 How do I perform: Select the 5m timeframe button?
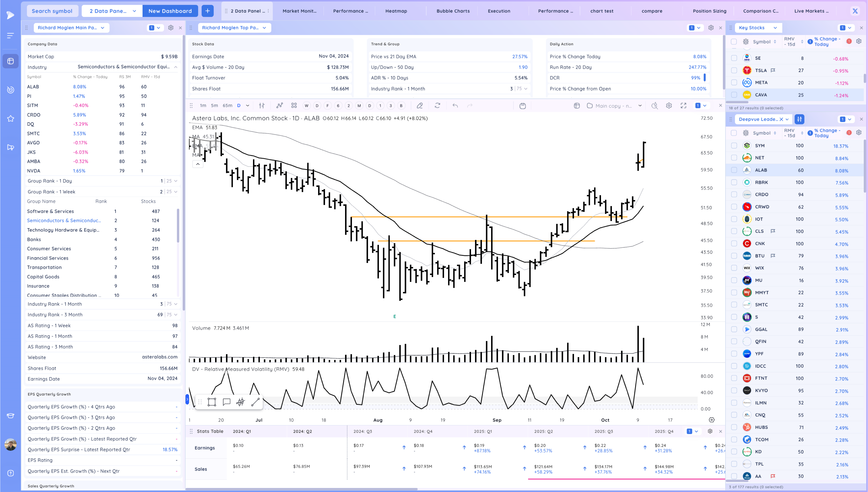coord(214,106)
